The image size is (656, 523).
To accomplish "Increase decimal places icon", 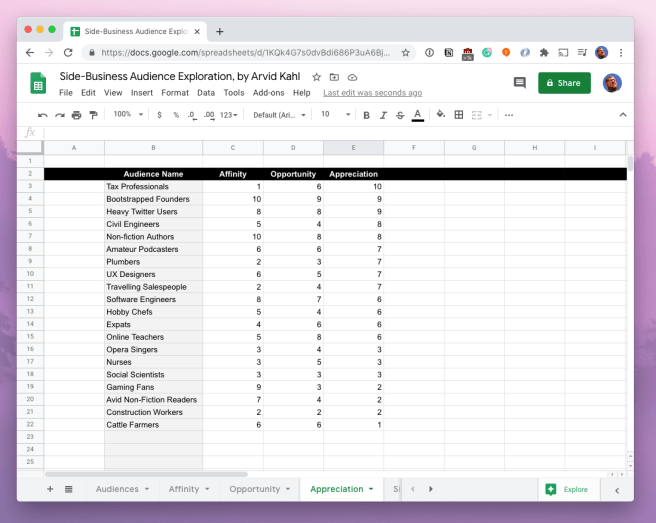I will 209,115.
